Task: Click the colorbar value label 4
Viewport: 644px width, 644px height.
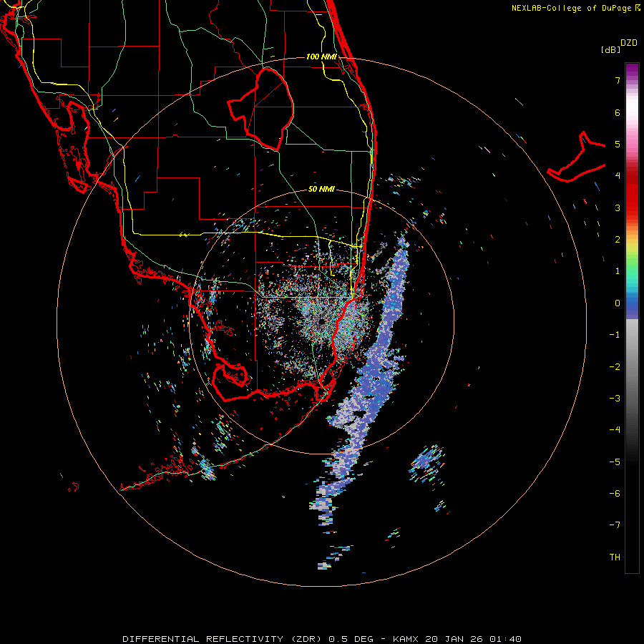Action: click(x=618, y=176)
